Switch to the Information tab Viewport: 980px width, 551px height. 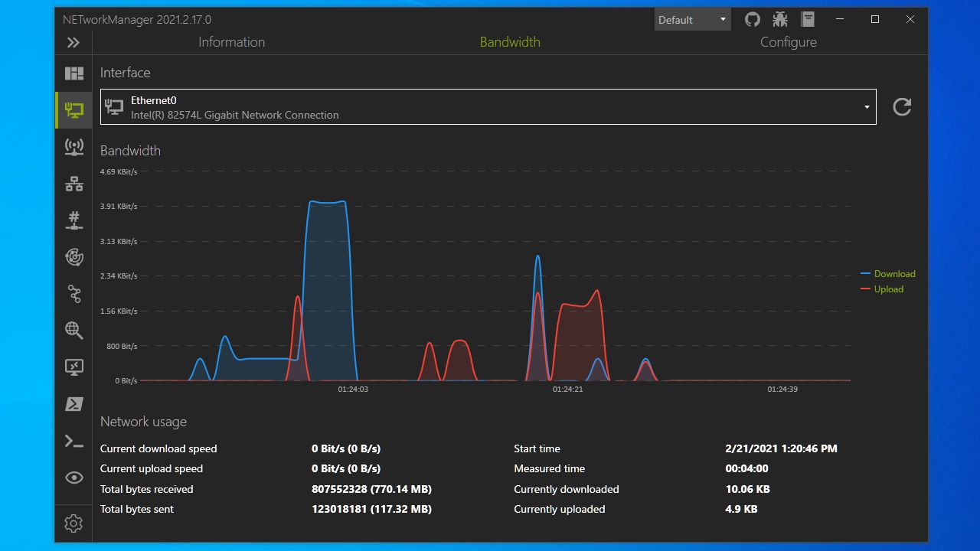231,42
